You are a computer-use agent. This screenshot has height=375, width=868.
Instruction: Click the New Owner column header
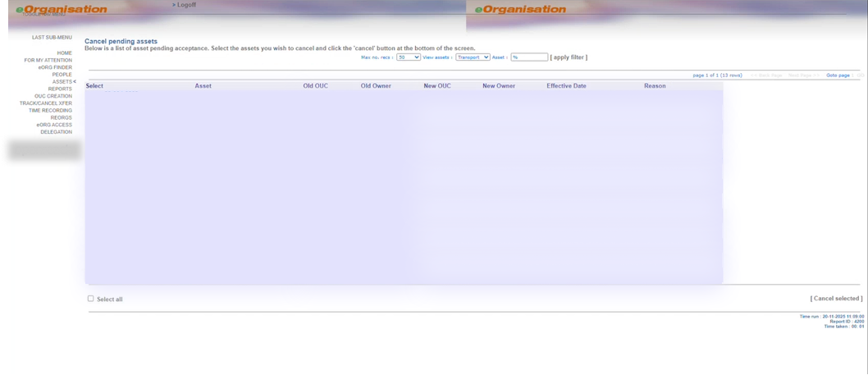499,86
